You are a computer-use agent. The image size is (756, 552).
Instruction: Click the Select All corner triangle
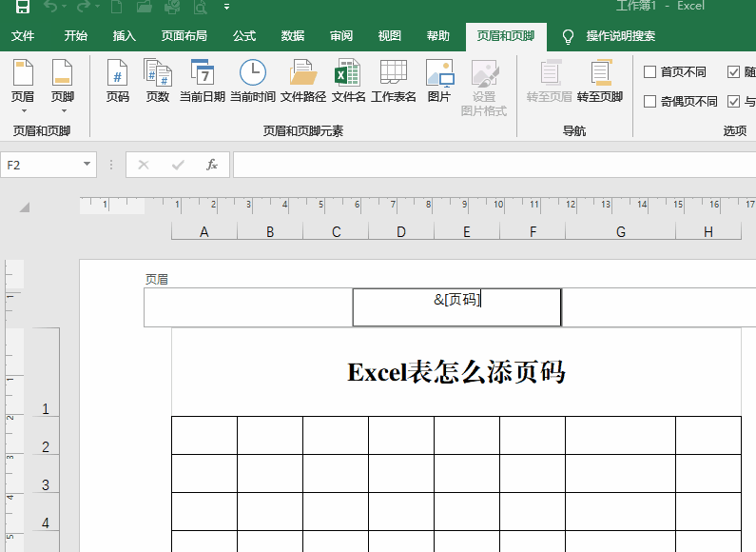(x=25, y=207)
